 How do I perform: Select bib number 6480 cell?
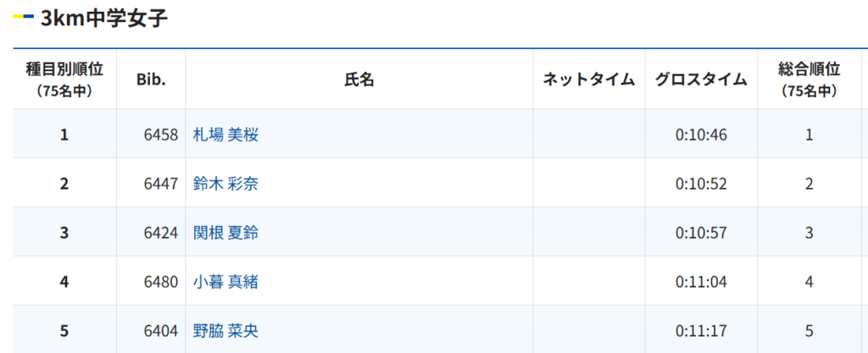point(161,282)
